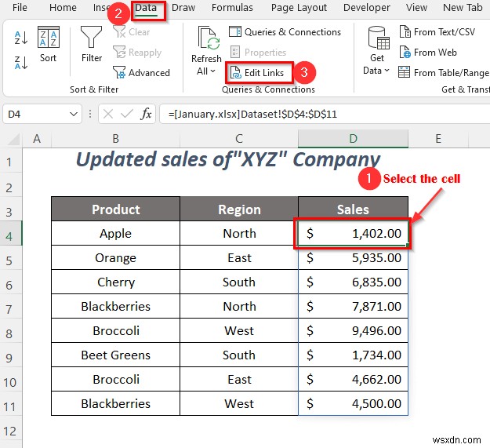Select Broccoli in row 8
490x448 pixels.
coord(115,331)
